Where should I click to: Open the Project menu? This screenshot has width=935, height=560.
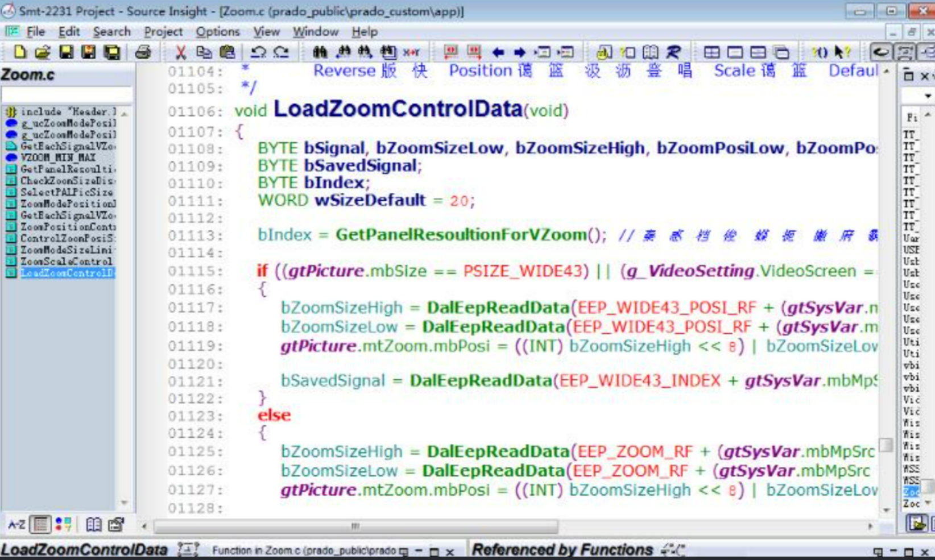[x=163, y=32]
